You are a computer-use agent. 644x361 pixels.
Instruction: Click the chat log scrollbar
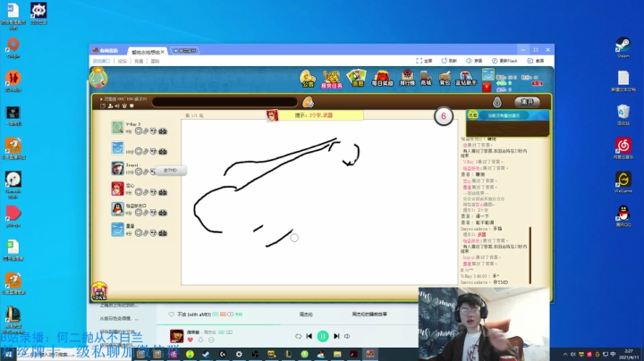click(x=530, y=256)
